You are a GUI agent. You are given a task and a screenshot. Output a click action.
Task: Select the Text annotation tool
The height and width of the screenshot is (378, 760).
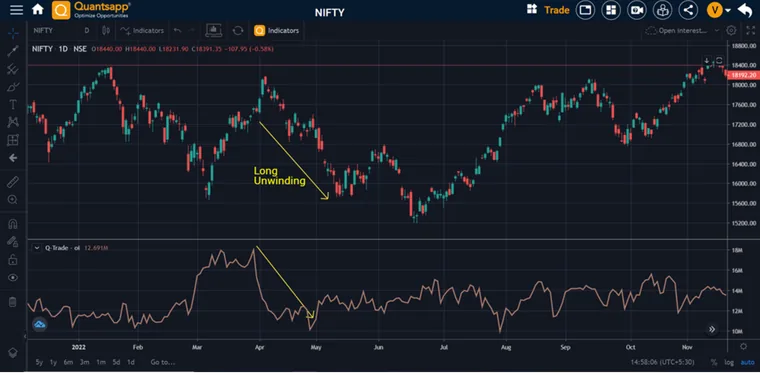[13, 105]
